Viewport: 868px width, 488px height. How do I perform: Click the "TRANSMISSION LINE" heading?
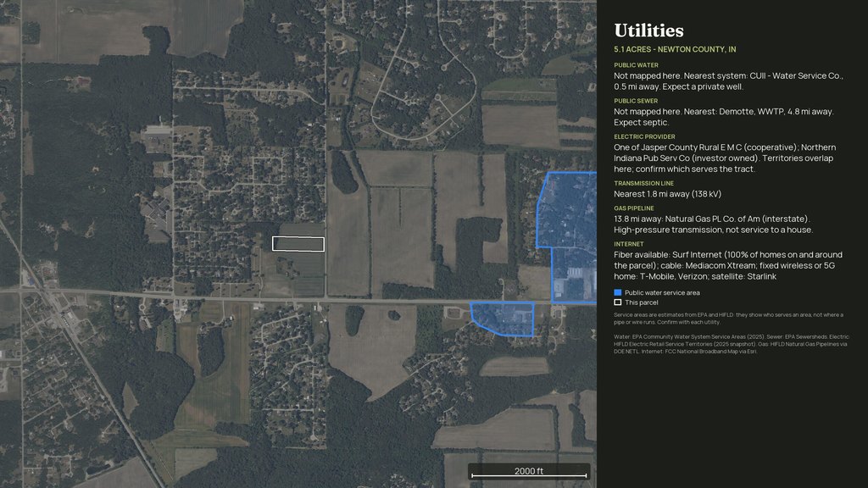644,183
